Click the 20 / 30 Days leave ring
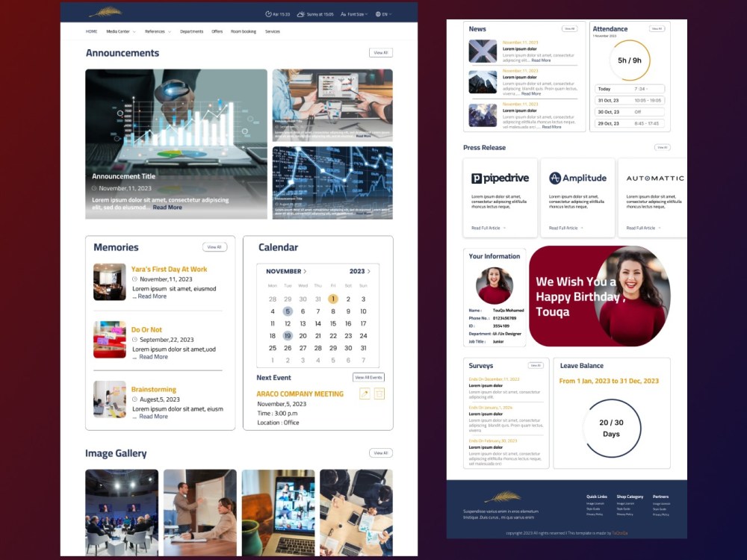747x560 pixels. pos(612,428)
